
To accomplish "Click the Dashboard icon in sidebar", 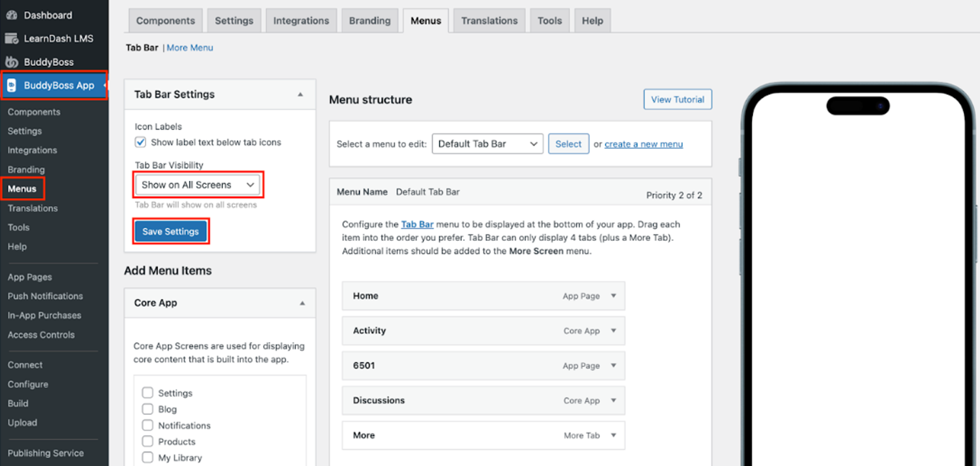I will click(x=11, y=15).
